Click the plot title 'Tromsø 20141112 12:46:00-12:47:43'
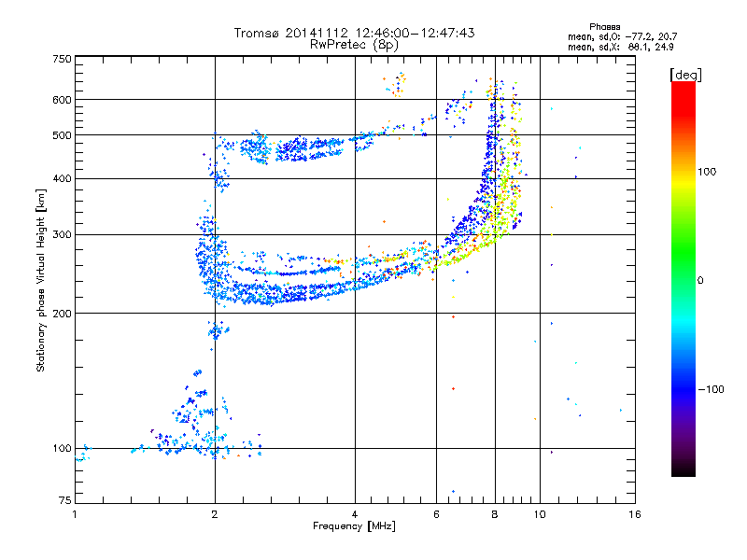 click(355, 33)
